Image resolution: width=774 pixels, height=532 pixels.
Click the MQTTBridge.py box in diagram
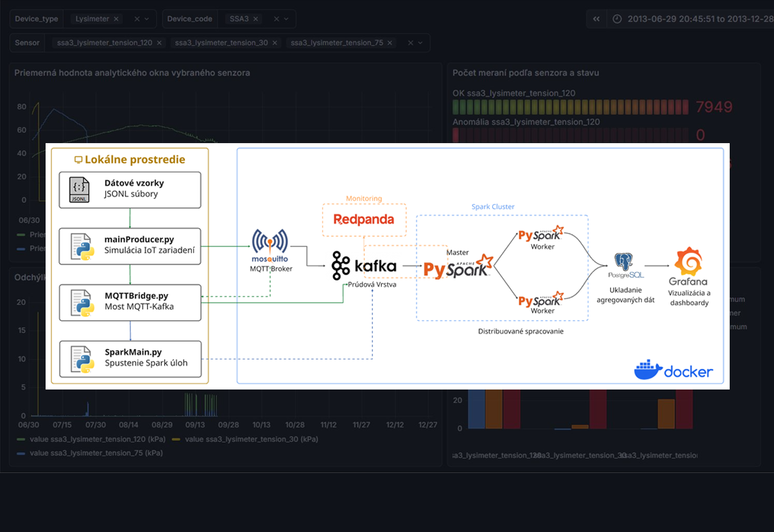[130, 302]
